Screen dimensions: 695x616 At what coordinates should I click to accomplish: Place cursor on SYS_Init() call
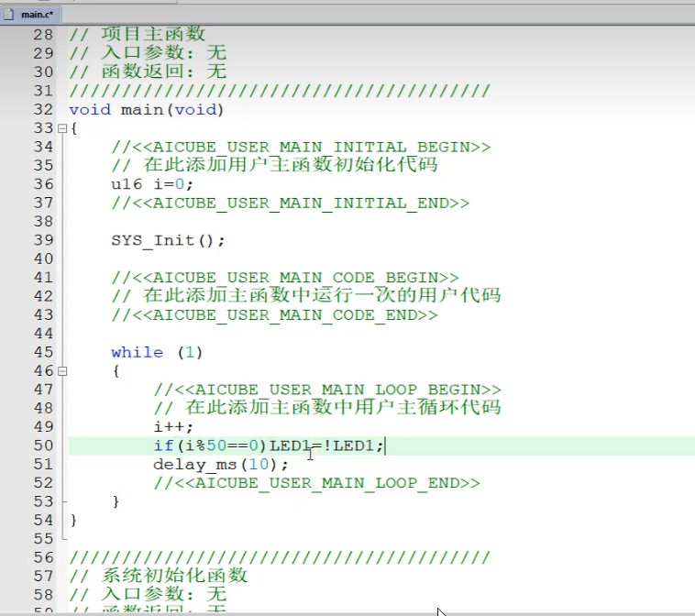[167, 240]
